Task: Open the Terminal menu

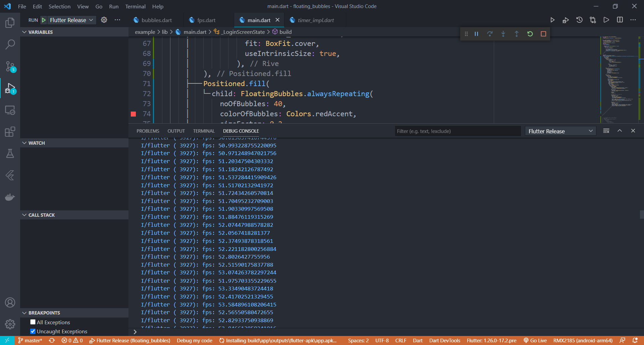Action: click(x=135, y=6)
